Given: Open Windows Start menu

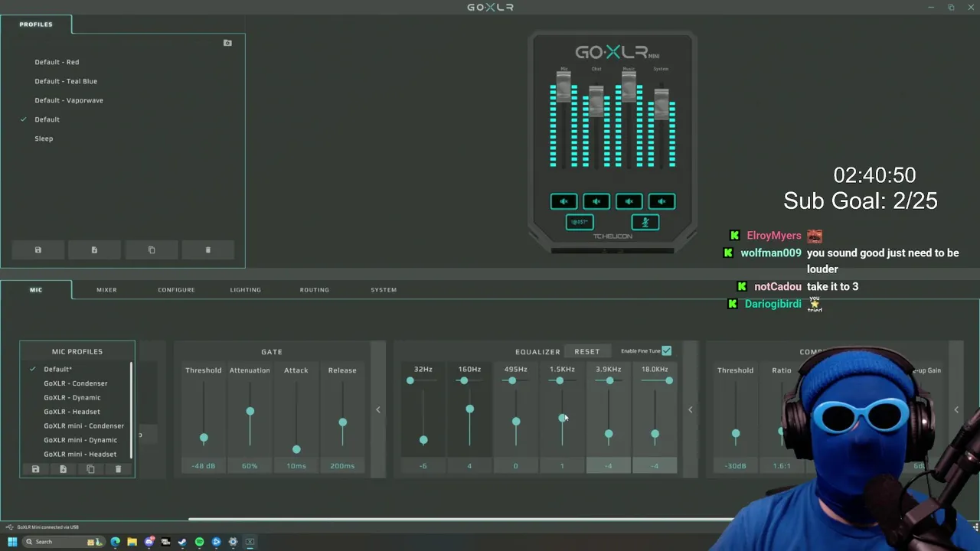Looking at the screenshot, I should click(x=12, y=542).
